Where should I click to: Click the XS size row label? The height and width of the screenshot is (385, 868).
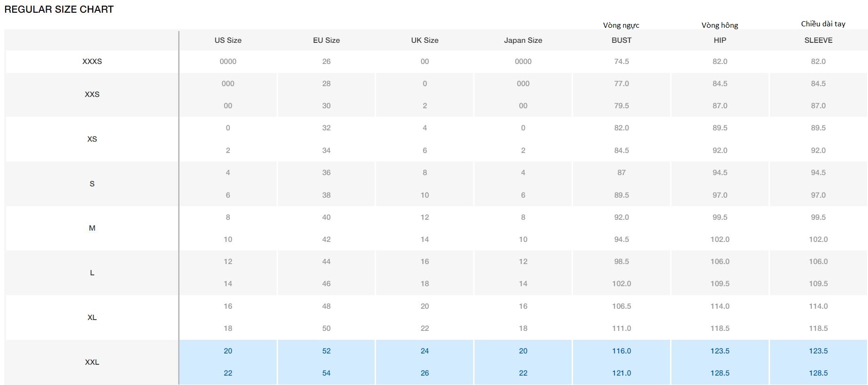pos(92,139)
